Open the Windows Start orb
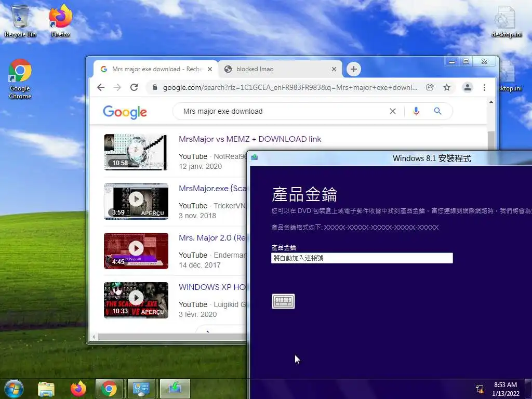The image size is (532, 399). [x=14, y=389]
